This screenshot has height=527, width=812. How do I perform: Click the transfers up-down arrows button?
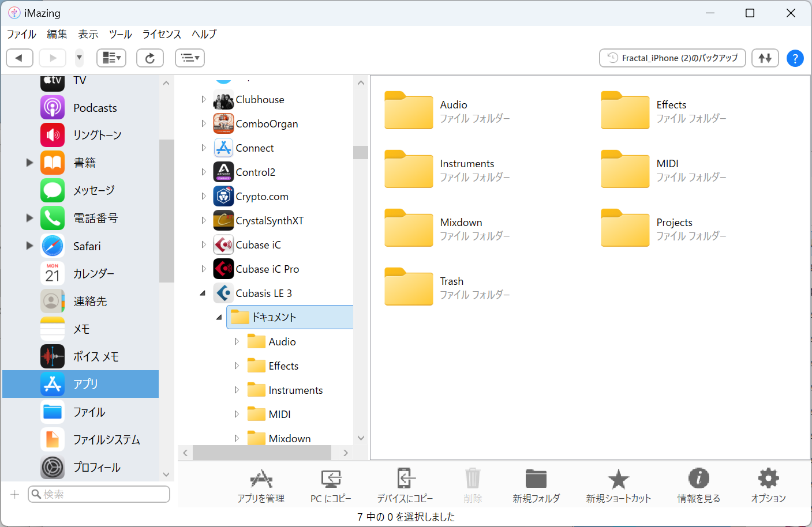click(x=765, y=58)
